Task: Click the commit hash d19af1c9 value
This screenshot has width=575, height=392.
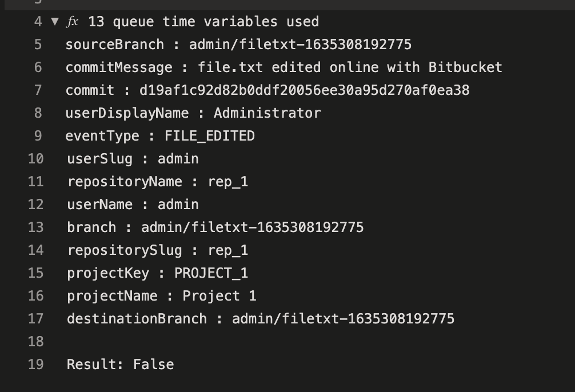Action: [x=304, y=90]
